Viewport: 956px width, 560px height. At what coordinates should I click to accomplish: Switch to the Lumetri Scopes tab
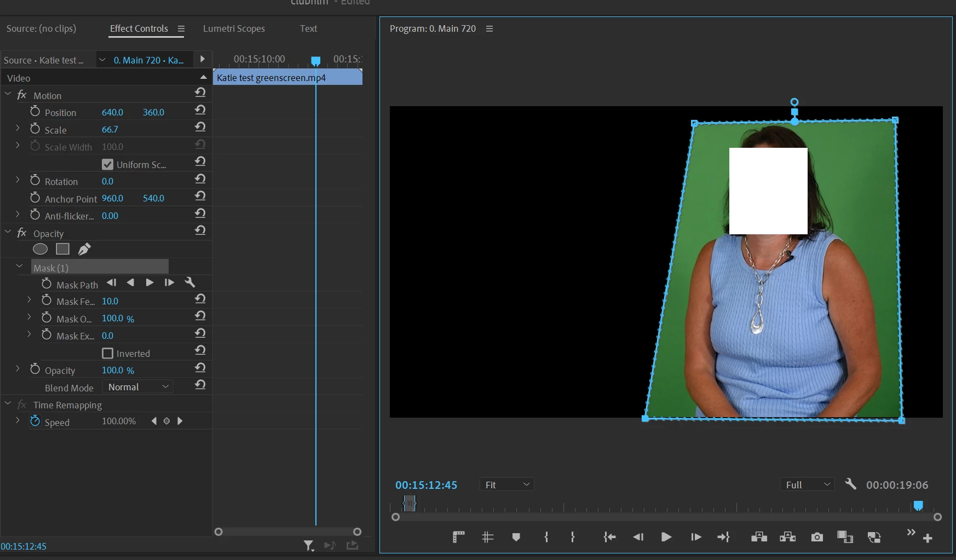[x=234, y=28]
